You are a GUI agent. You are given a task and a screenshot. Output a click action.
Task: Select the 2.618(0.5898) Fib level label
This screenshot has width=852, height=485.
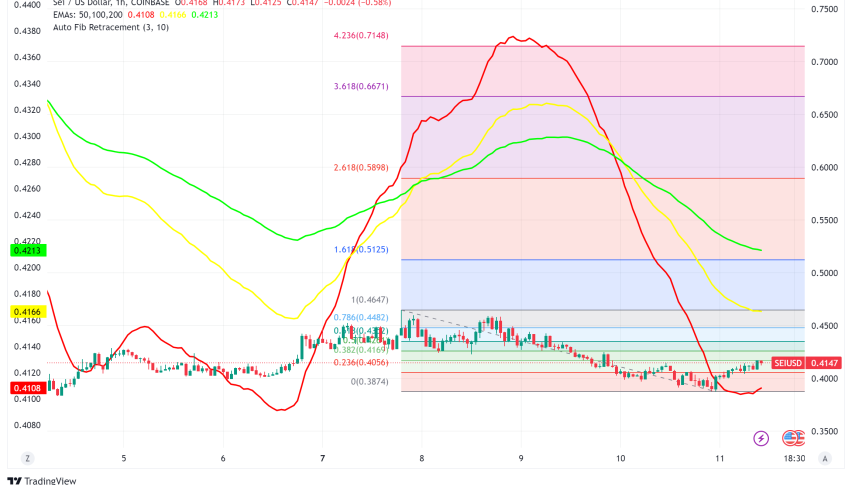tap(361, 167)
